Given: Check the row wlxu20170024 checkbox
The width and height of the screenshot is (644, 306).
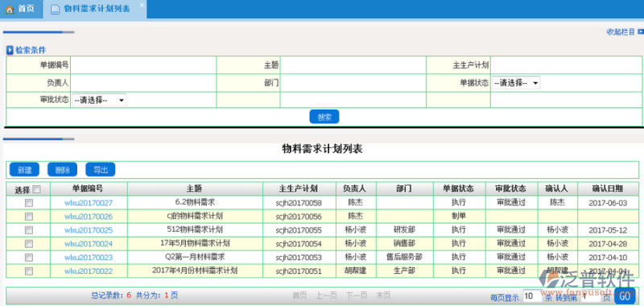Looking at the screenshot, I should tap(29, 243).
